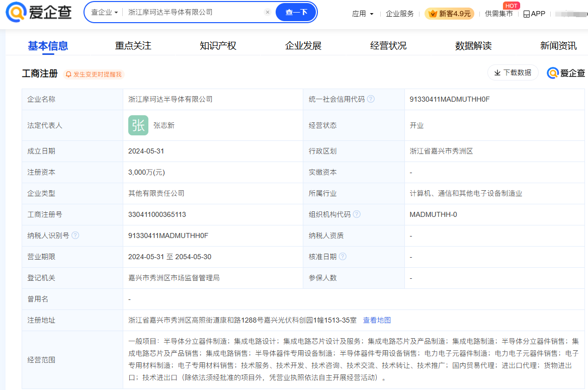
Task: Expand the 查企业 search type dropdown
Action: click(x=104, y=12)
